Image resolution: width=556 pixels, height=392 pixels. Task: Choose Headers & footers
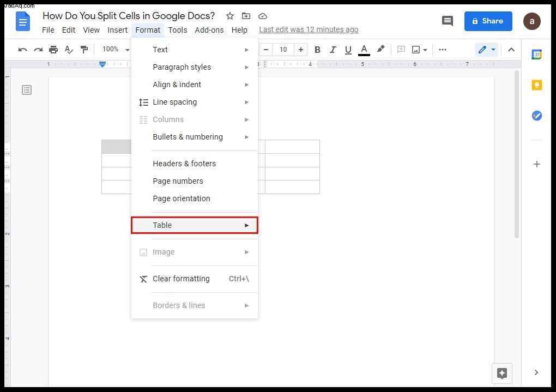(x=194, y=164)
